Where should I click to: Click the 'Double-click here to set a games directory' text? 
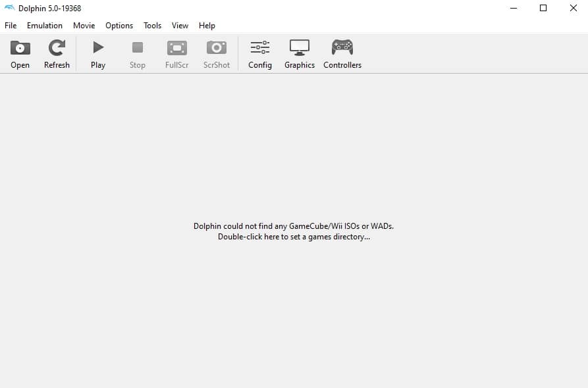(294, 237)
